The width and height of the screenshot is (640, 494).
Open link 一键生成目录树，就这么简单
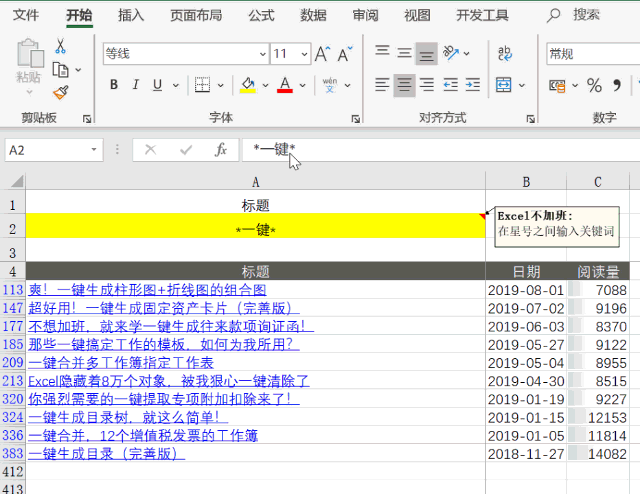128,417
